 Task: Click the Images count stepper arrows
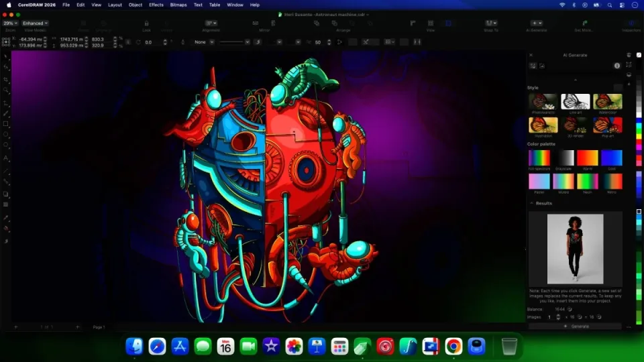[x=557, y=317]
